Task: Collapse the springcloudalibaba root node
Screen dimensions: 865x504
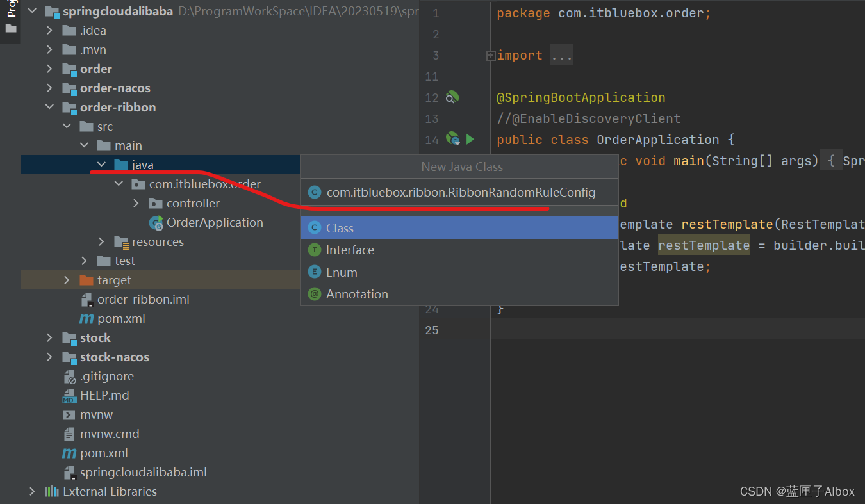Action: coord(33,12)
